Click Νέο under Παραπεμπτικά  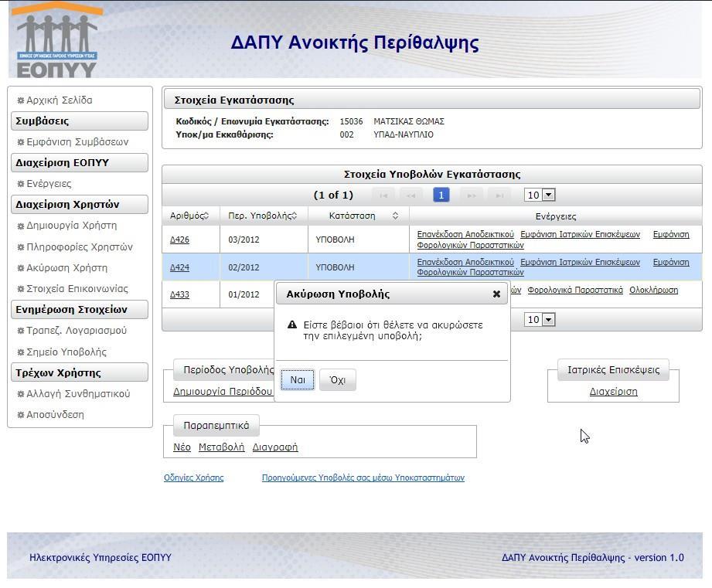(182, 447)
